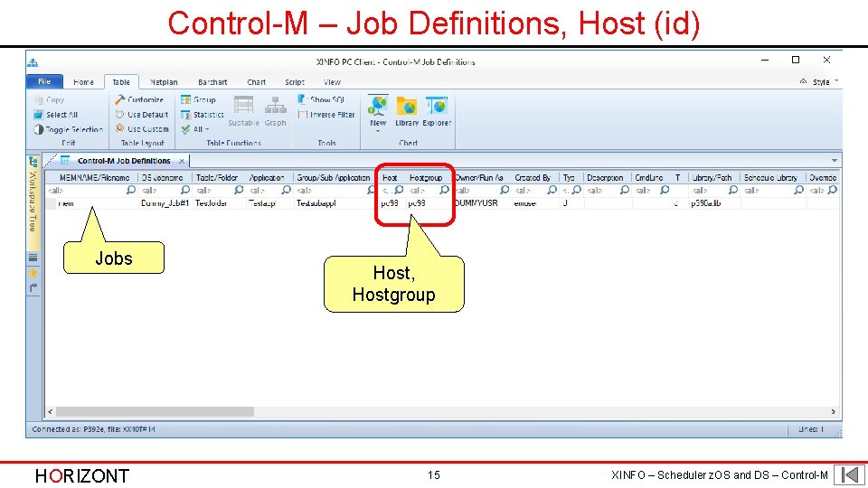Close the Control-M Job Definitions tab
This screenshot has height=488, width=868.
(182, 161)
